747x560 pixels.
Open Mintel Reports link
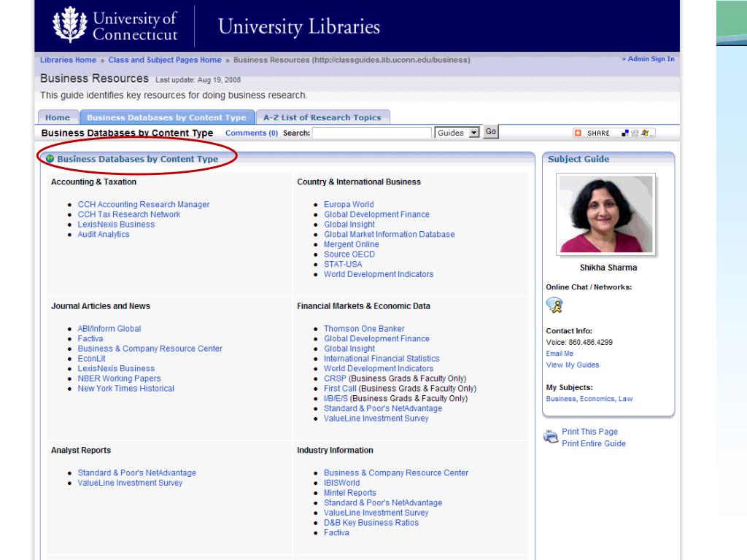pos(349,493)
